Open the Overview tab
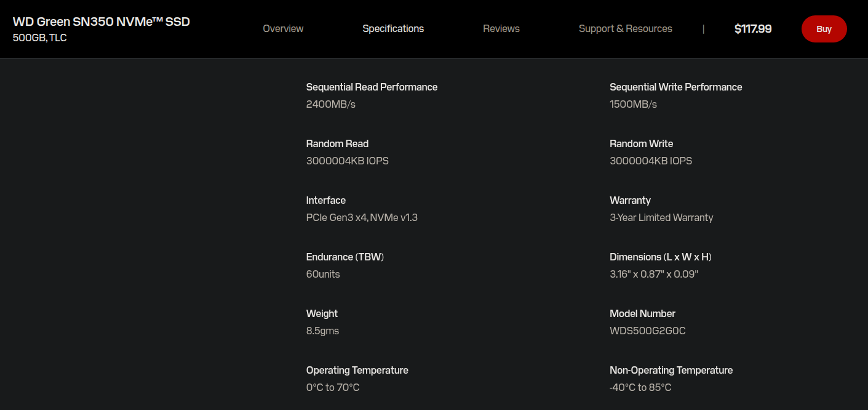 (283, 29)
